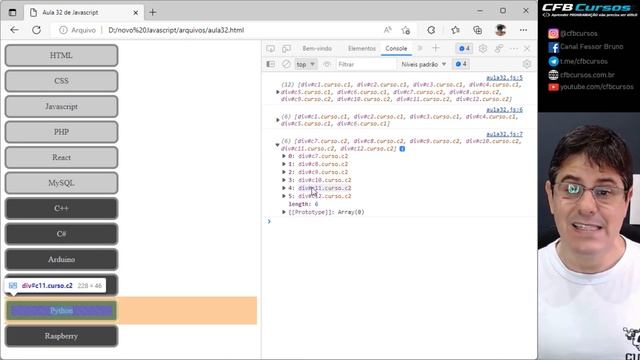Add a new DevTools tool tab
This screenshot has width=640, height=360.
coord(436,48)
